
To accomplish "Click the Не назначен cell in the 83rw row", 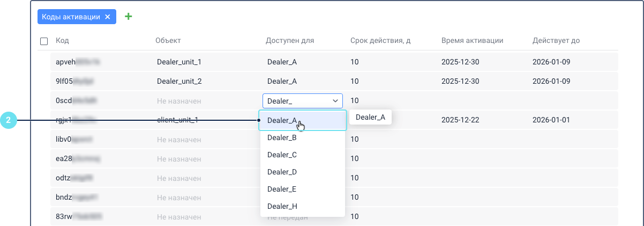I will click(x=179, y=217).
